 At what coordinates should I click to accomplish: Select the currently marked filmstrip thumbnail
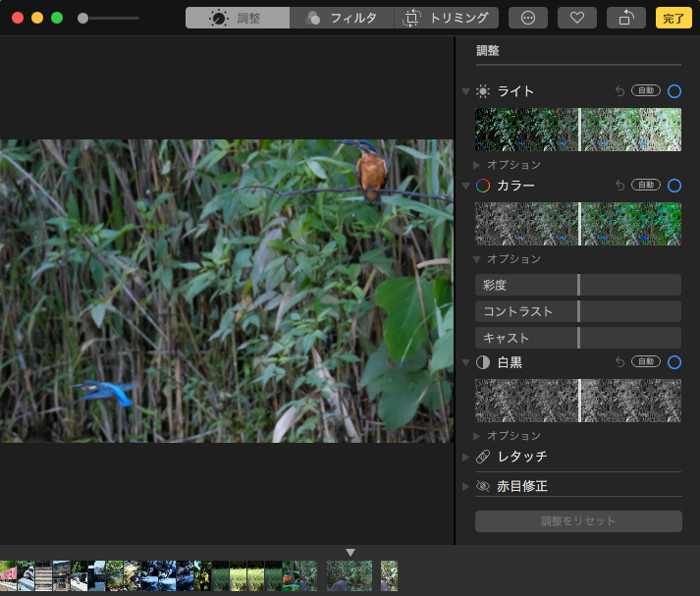350,576
